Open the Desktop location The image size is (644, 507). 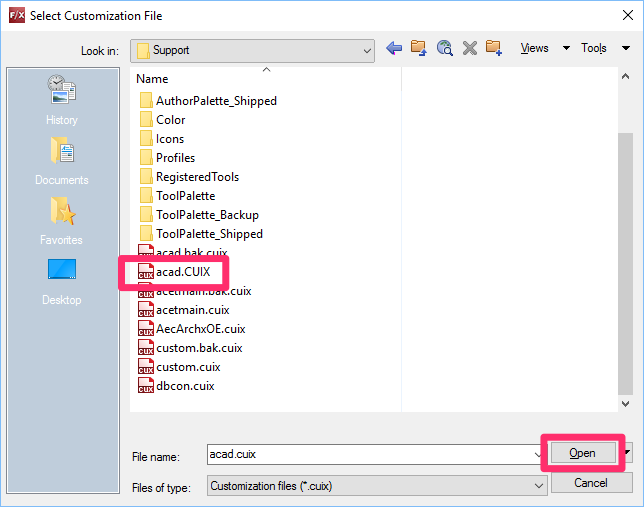click(62, 281)
